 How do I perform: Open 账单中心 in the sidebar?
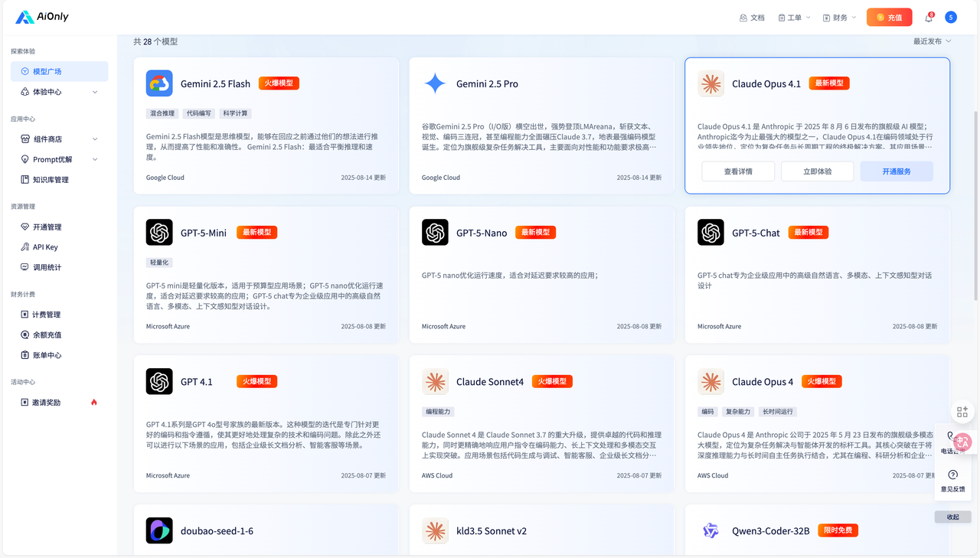[59, 355]
